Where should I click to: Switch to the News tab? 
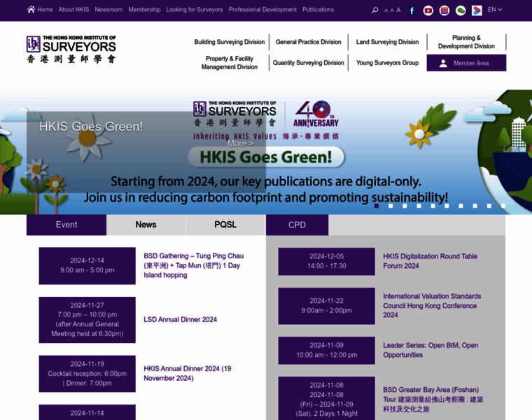pos(146,225)
